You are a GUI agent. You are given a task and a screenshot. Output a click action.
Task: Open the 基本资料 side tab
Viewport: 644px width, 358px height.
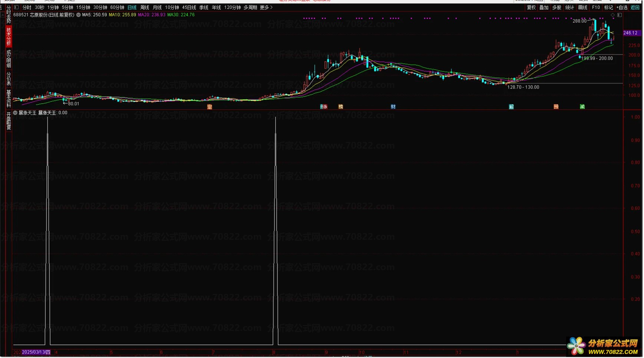point(9,98)
